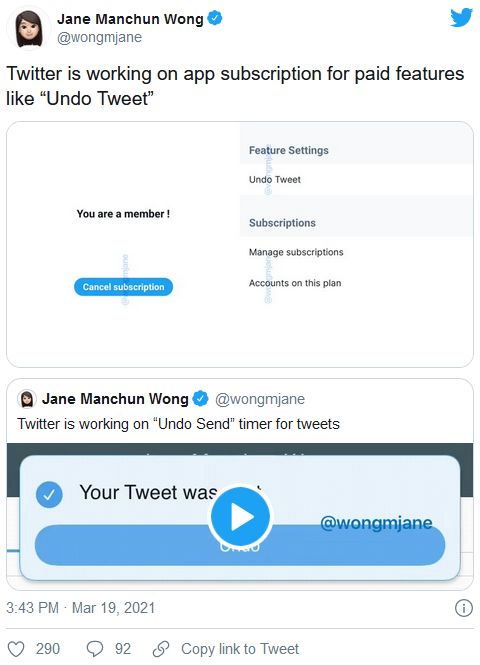Click the verified badge beside the author name
The height and width of the screenshot is (665, 480).
tap(215, 18)
